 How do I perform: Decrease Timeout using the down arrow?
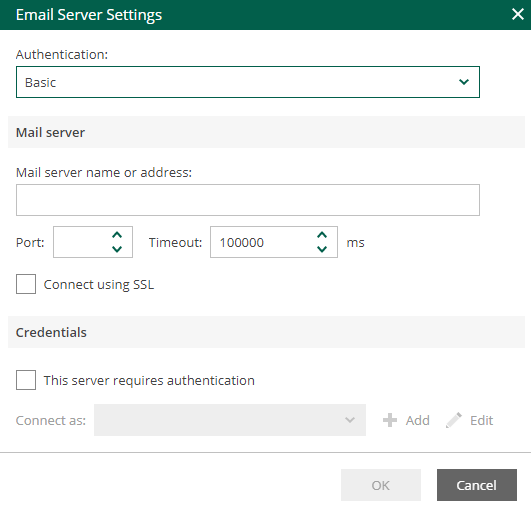click(322, 250)
